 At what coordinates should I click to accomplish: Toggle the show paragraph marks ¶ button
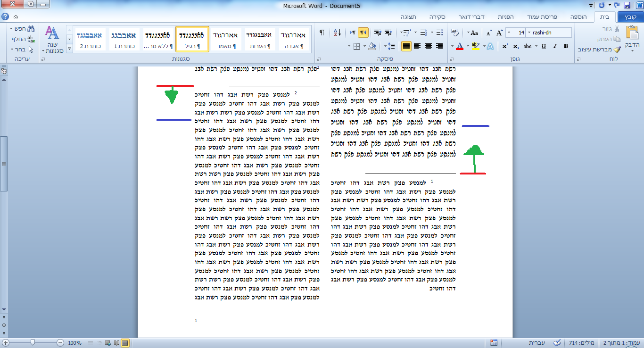click(x=322, y=33)
